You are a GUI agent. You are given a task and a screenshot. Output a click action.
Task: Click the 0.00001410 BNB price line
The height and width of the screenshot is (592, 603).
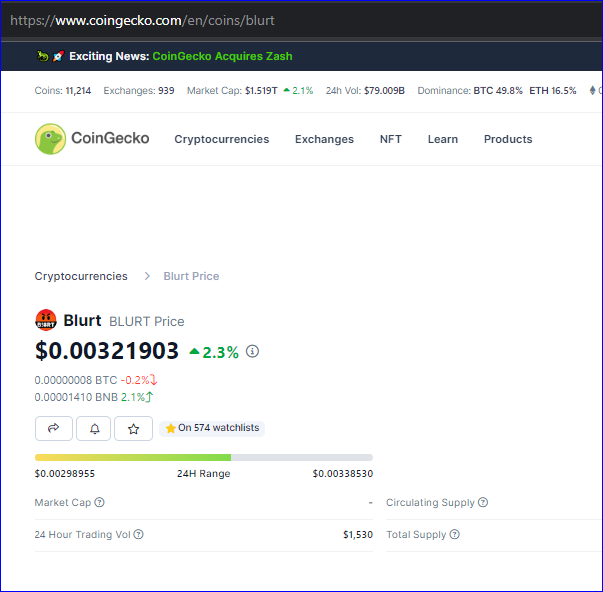pos(94,397)
